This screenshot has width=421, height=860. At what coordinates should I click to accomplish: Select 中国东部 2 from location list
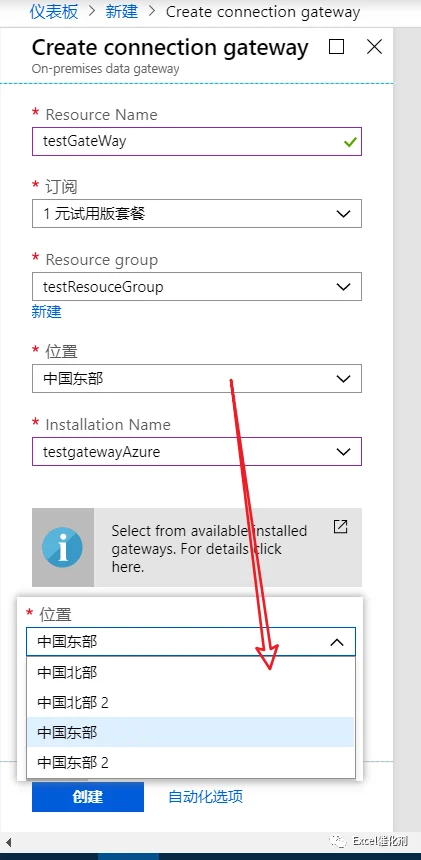point(191,762)
